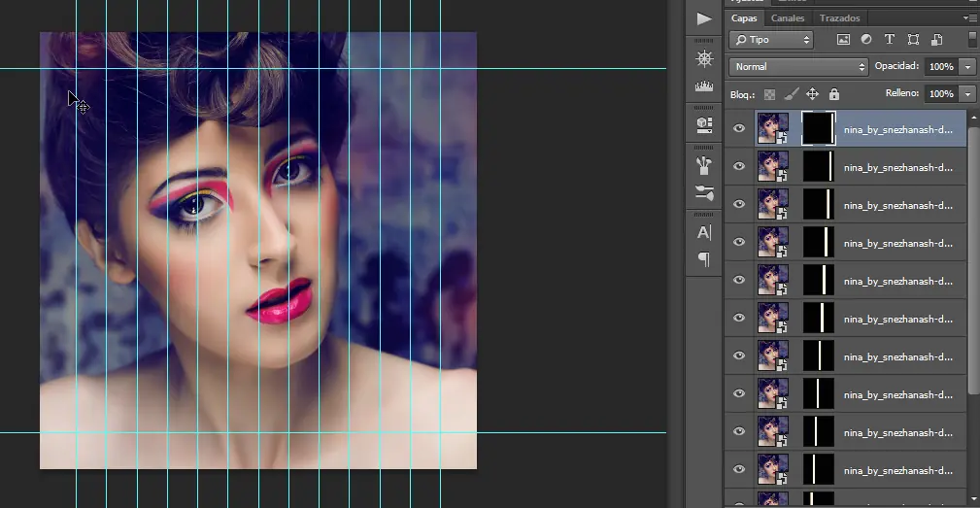Open the Histogram panel icon
The height and width of the screenshot is (508, 980).
point(704,88)
